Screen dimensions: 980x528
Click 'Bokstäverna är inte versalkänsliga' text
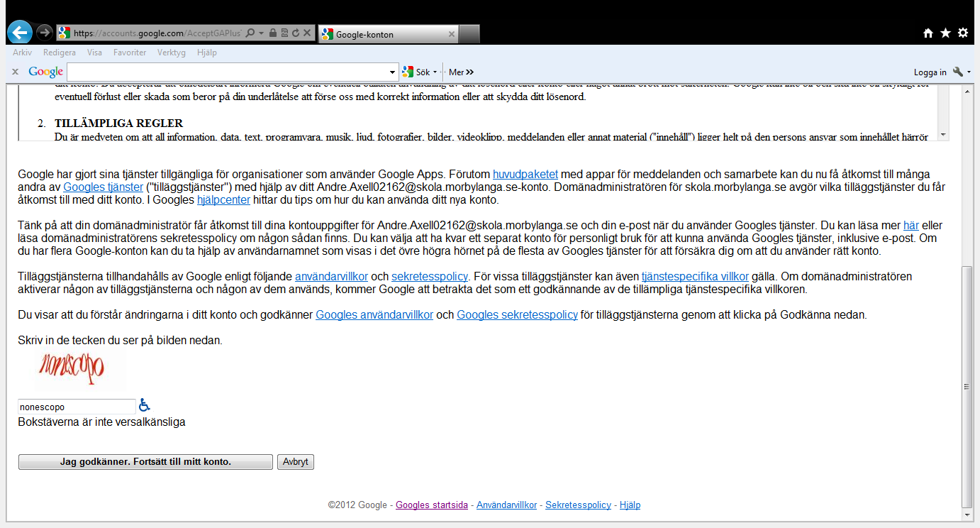pos(101,422)
